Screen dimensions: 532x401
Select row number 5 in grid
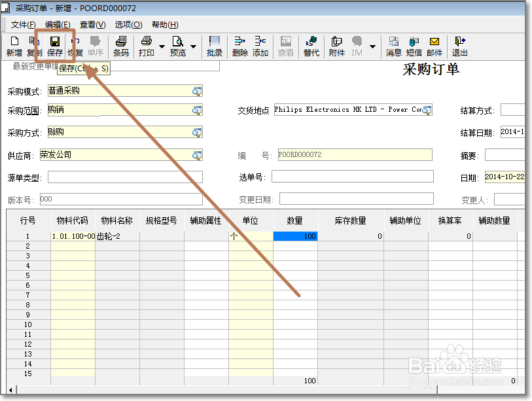point(28,275)
